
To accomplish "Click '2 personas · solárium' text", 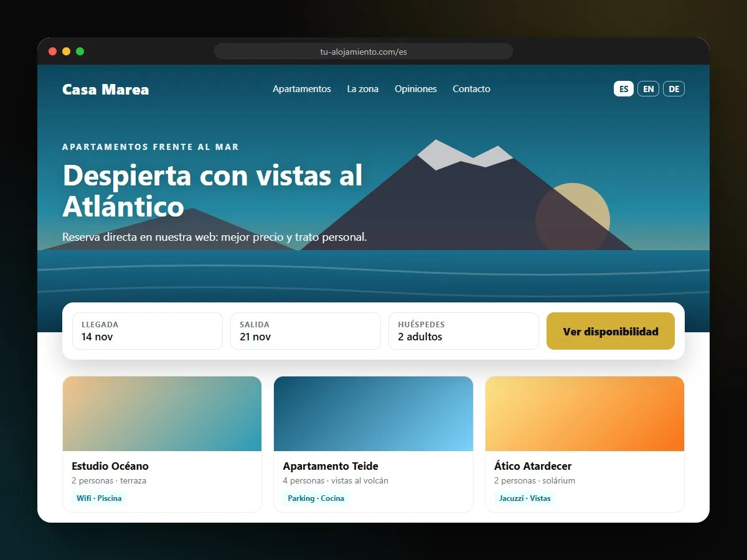I will pos(535,481).
